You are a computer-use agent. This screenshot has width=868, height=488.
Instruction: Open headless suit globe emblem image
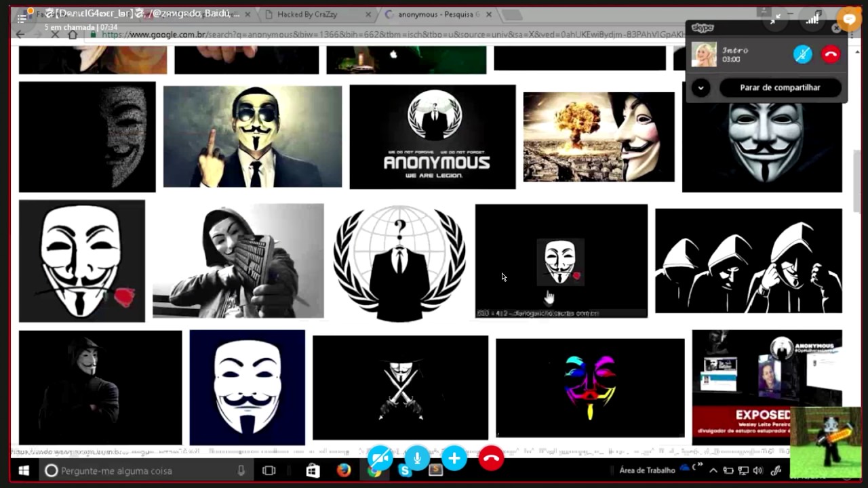[x=399, y=264]
